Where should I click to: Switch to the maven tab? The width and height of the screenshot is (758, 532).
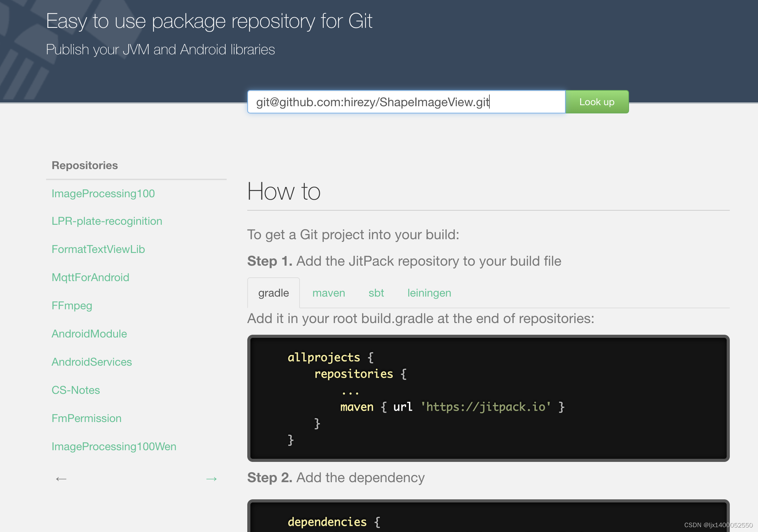point(328,293)
